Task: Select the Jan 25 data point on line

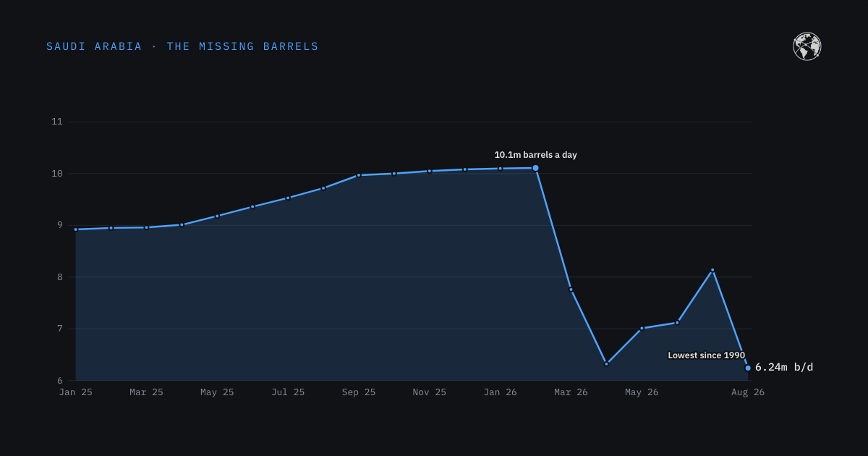Action: [76, 229]
